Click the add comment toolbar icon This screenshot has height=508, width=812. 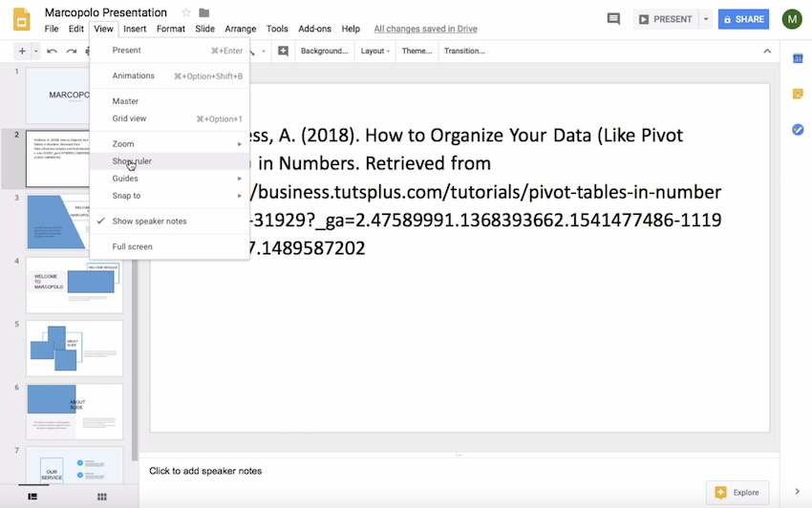[x=283, y=51]
